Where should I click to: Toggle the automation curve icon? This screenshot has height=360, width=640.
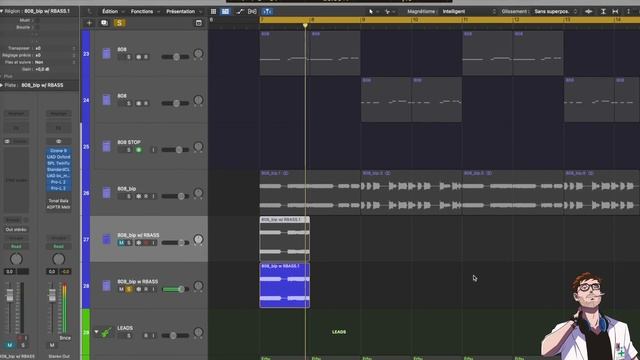click(240, 11)
